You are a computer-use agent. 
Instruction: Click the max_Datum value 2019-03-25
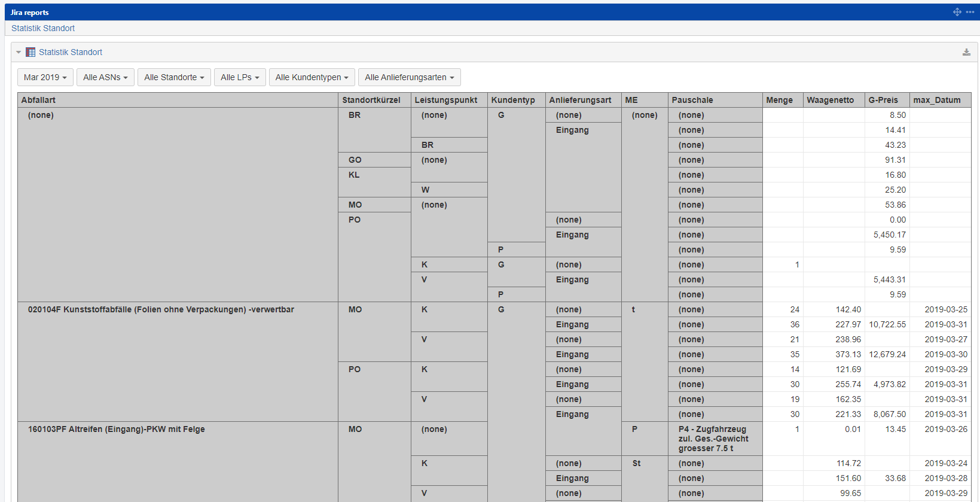[946, 309]
